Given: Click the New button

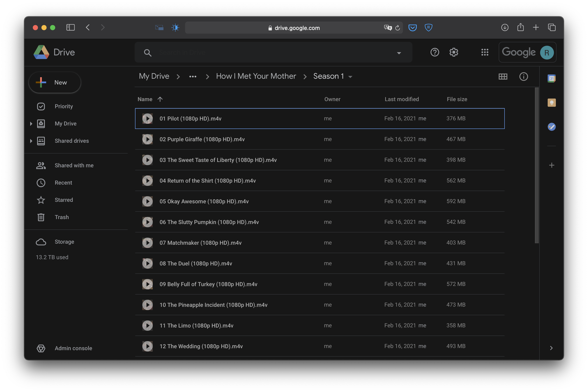Looking at the screenshot, I should [55, 83].
